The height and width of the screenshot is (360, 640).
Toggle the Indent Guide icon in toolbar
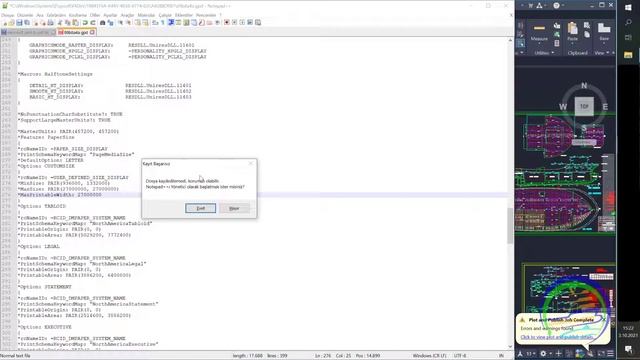(170, 22)
